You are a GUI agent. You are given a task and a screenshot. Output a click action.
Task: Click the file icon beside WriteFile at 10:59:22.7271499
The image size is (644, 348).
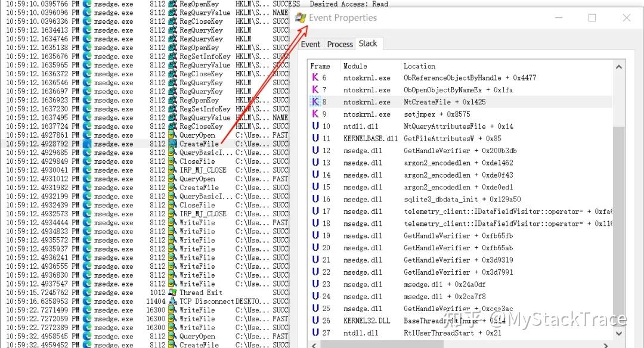tap(173, 310)
